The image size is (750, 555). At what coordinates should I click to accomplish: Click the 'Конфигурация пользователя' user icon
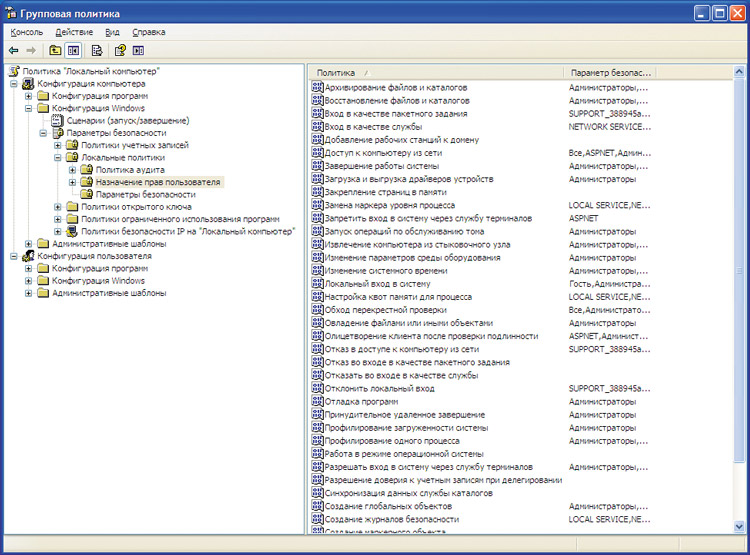point(30,256)
